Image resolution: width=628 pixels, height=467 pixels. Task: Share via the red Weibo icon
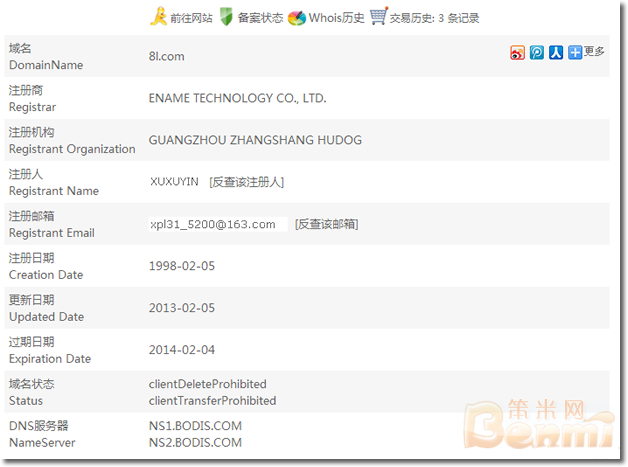coord(517,52)
